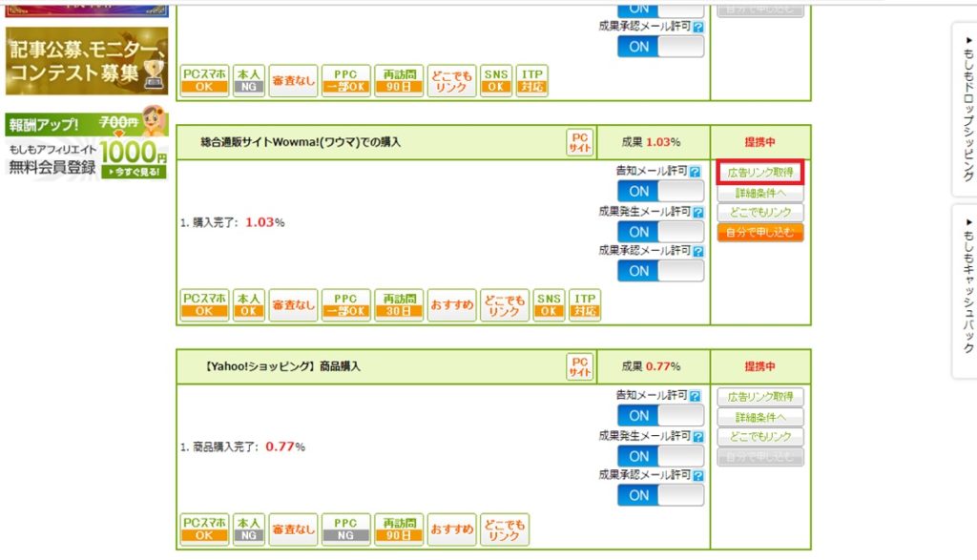Click おすすめ badge in Yahoo!ショッピング offer
The width and height of the screenshot is (977, 560).
tap(451, 529)
